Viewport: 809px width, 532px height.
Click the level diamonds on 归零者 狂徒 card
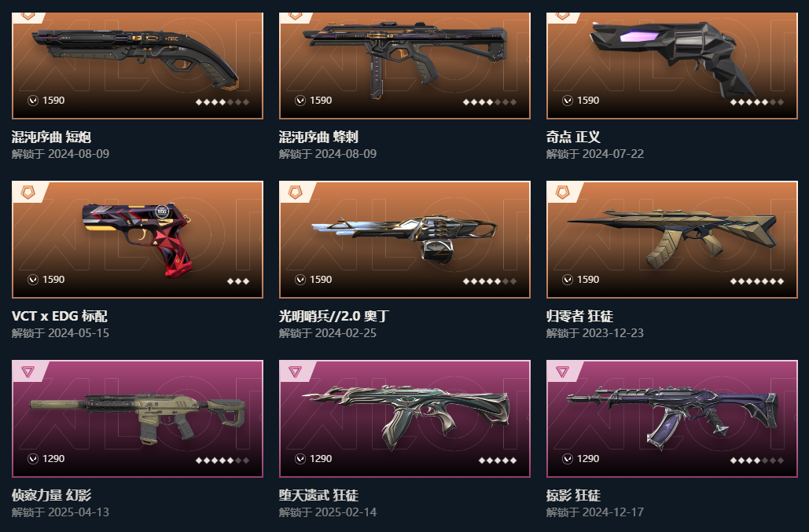tap(757, 281)
